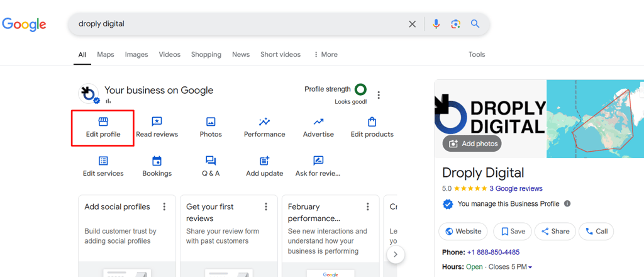Switch to the Maps tab

(x=106, y=55)
